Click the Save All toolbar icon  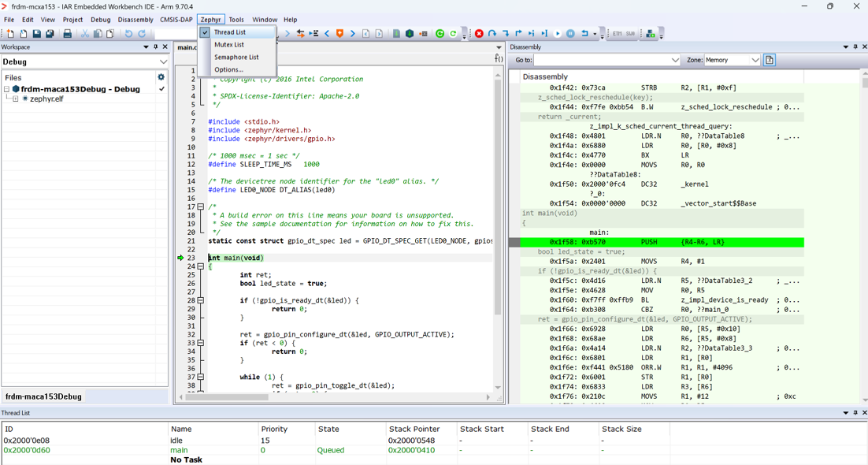pos(50,34)
